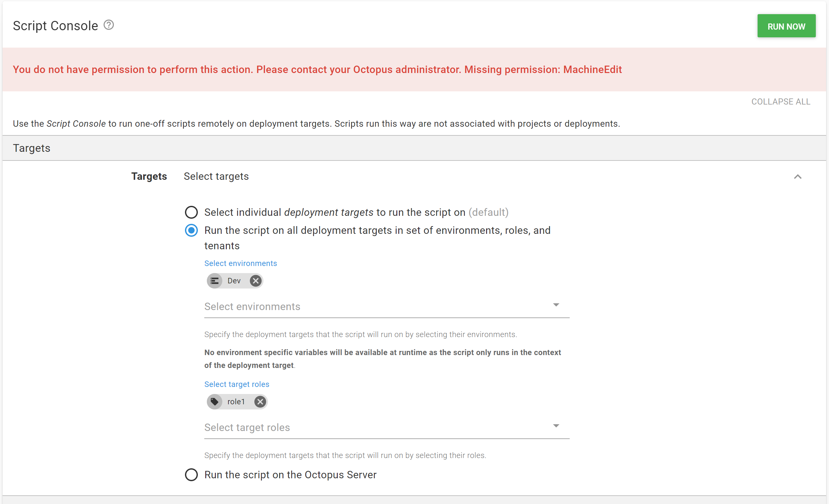The image size is (829, 504).
Task: Click the tag icon inside the role1 chip
Action: pos(215,401)
